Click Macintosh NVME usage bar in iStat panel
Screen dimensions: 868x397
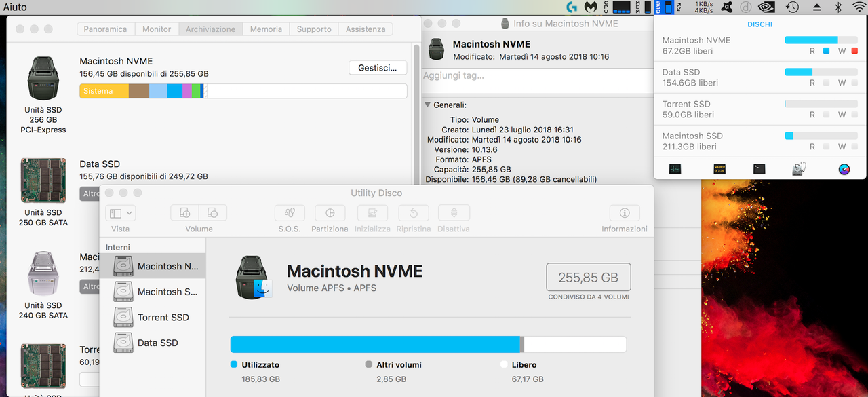point(821,40)
